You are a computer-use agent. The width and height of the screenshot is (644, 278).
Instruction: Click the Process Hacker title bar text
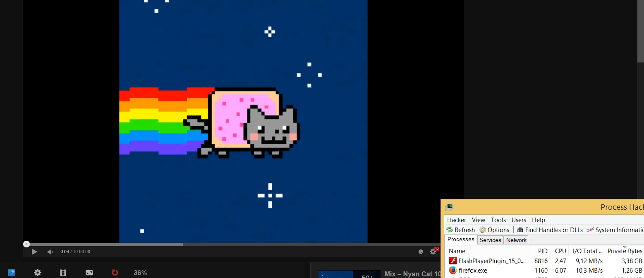point(622,207)
